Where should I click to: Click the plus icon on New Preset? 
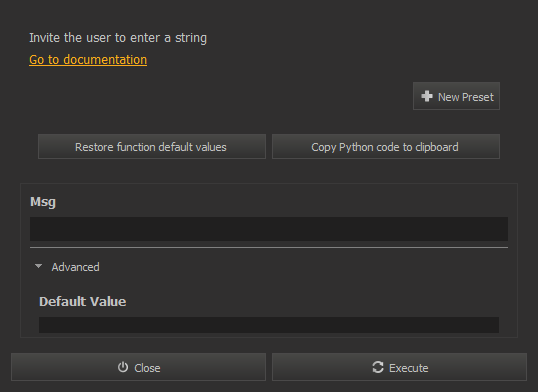[x=427, y=96]
